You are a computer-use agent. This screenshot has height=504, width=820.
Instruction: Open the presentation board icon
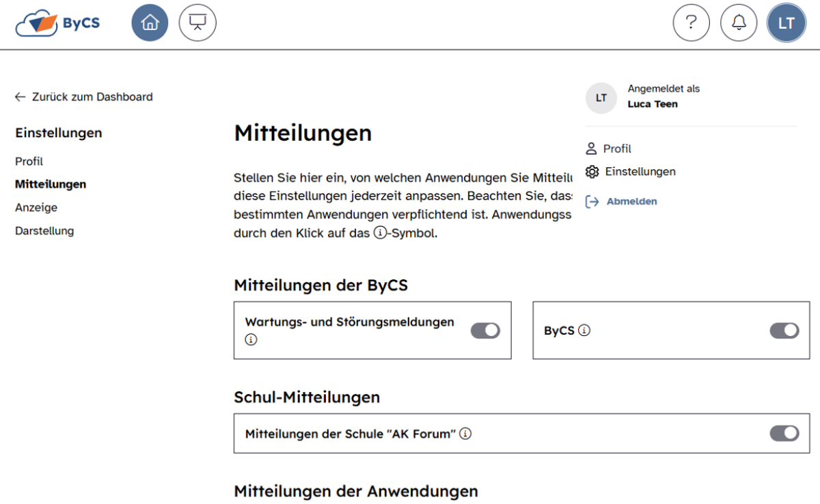[x=197, y=23]
